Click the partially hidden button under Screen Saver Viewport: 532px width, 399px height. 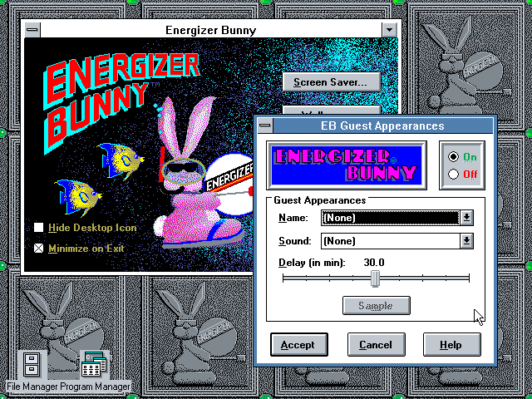[331, 111]
